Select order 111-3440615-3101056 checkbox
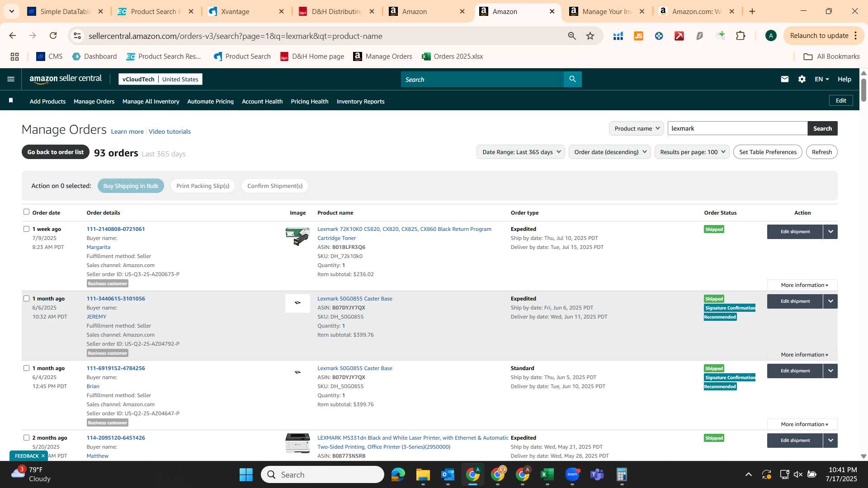 coord(26,299)
